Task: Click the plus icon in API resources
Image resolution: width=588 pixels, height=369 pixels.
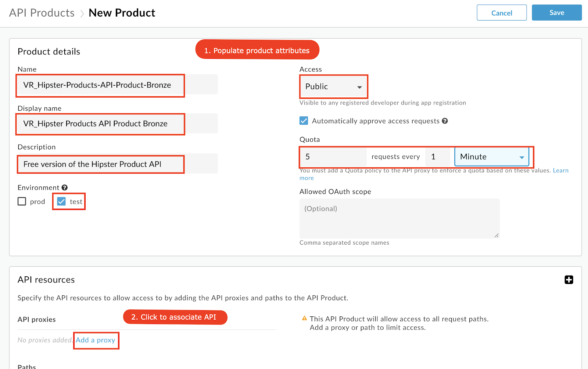Action: (x=569, y=280)
